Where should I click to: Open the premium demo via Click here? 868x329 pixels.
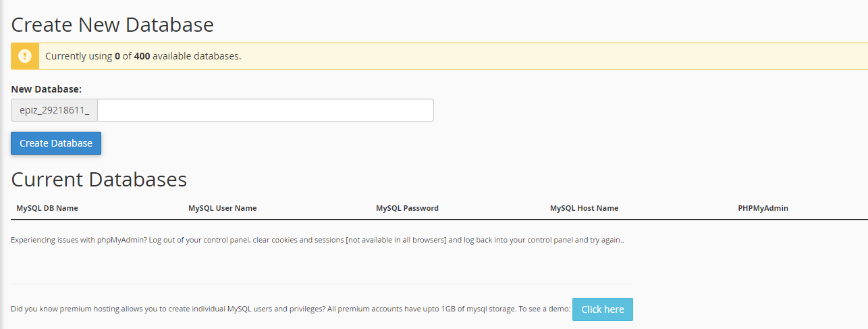pos(602,309)
